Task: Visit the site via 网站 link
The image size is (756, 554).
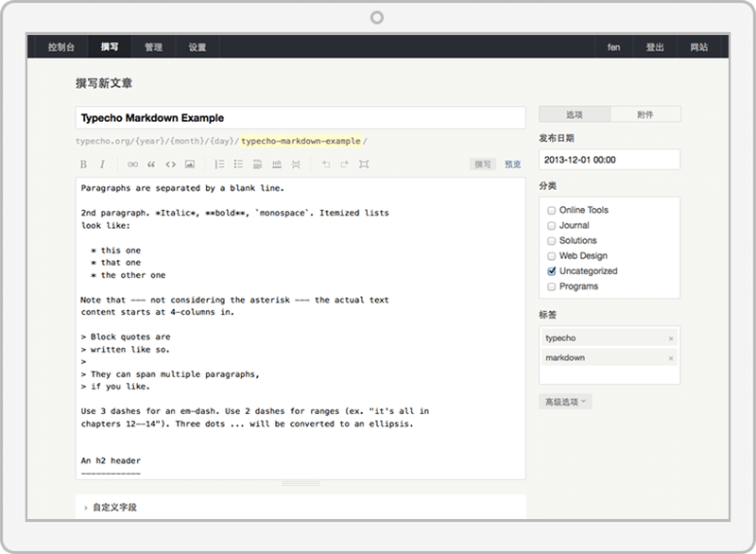Action: tap(698, 46)
